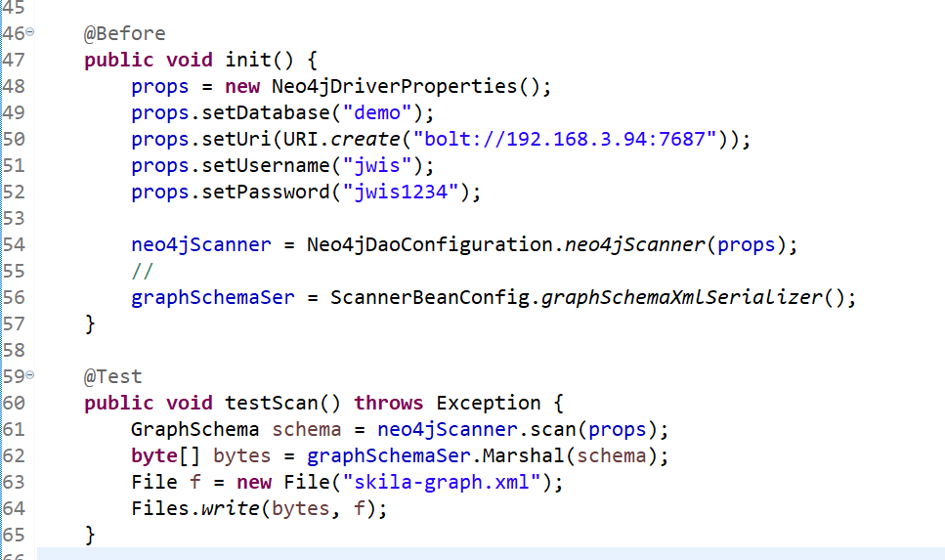945x560 pixels.
Task: Collapse the init method fold at line 46
Action: pos(30,32)
